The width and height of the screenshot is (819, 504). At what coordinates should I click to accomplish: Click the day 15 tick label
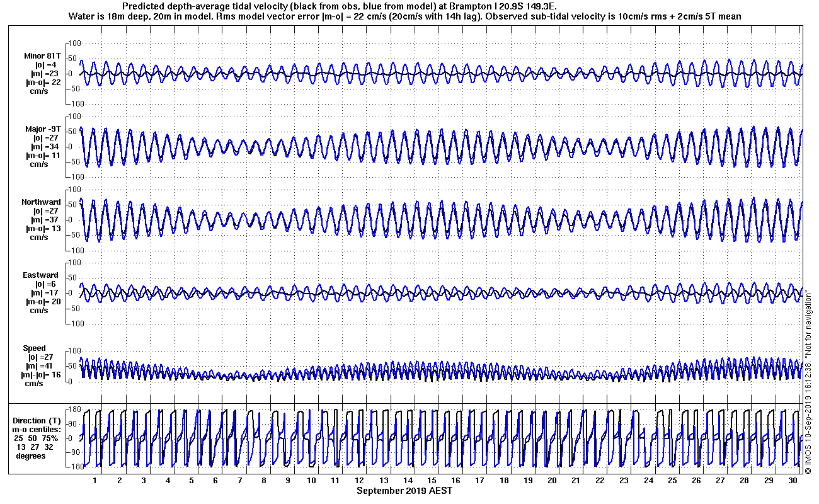tap(432, 480)
